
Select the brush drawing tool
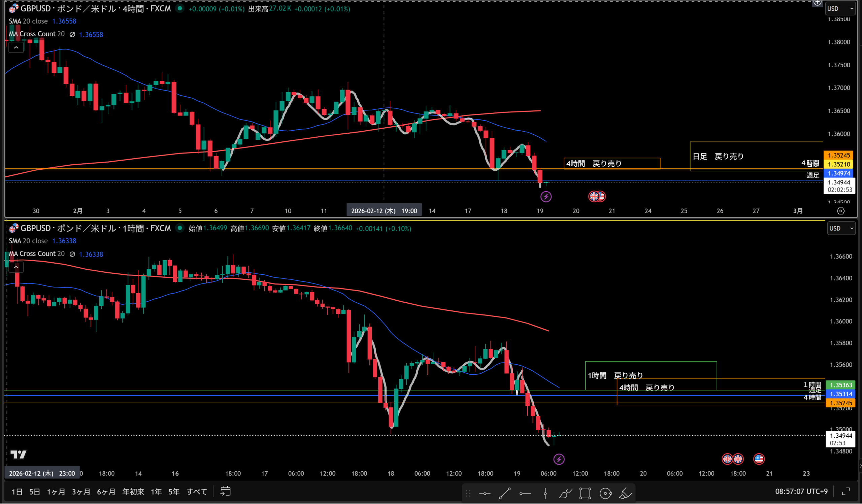click(565, 494)
